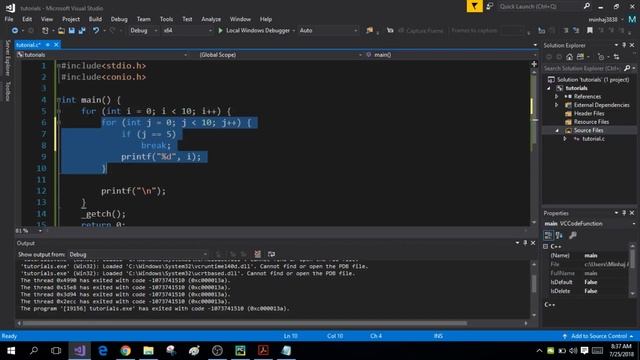
Task: Open Microsoft Edge from the taskbar
Action: pyautogui.click(x=103, y=351)
